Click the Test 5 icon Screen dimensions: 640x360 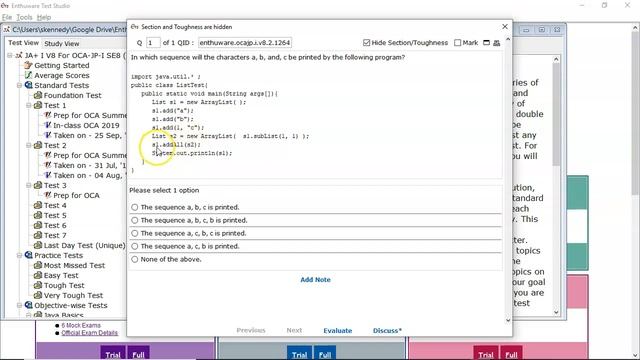(38, 216)
